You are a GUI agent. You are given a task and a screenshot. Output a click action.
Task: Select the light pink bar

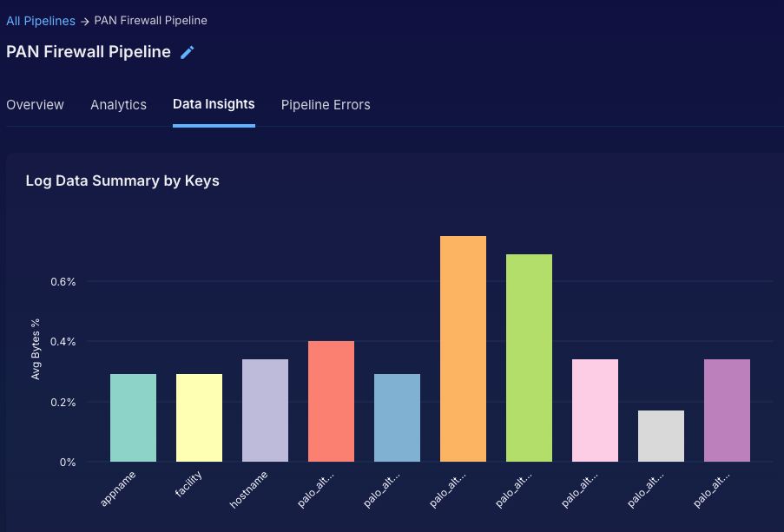pyautogui.click(x=595, y=410)
